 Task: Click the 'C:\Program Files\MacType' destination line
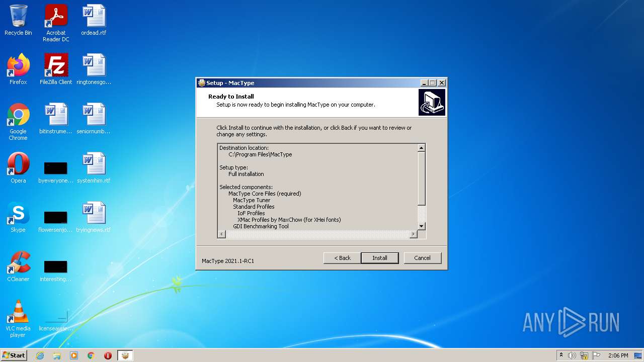[260, 154]
